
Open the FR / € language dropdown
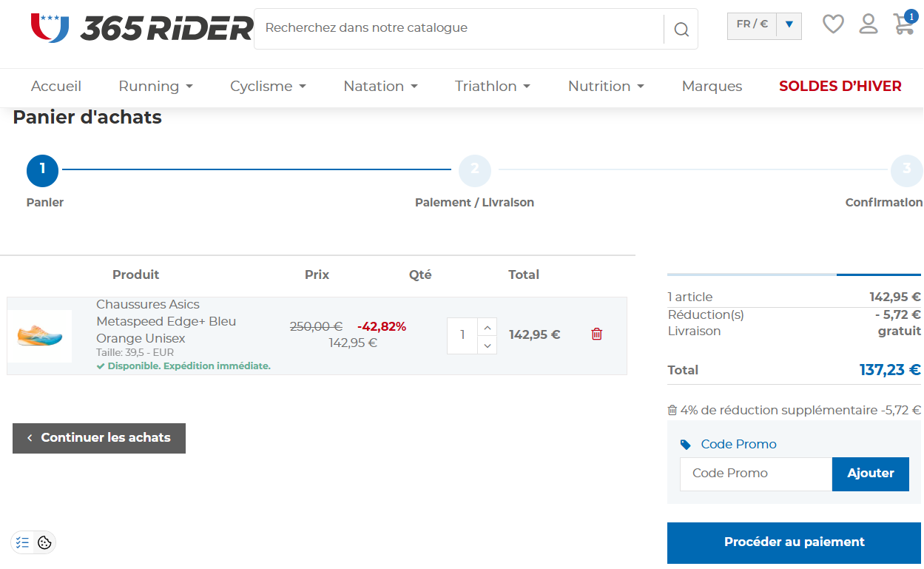(764, 24)
